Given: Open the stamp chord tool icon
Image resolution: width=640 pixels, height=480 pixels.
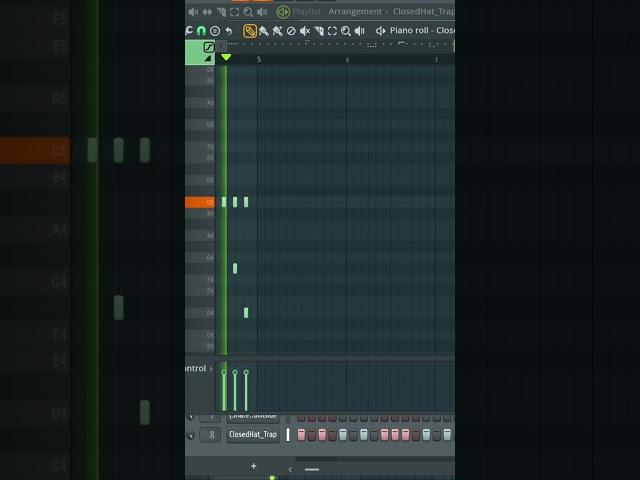Looking at the screenshot, I should [x=215, y=31].
